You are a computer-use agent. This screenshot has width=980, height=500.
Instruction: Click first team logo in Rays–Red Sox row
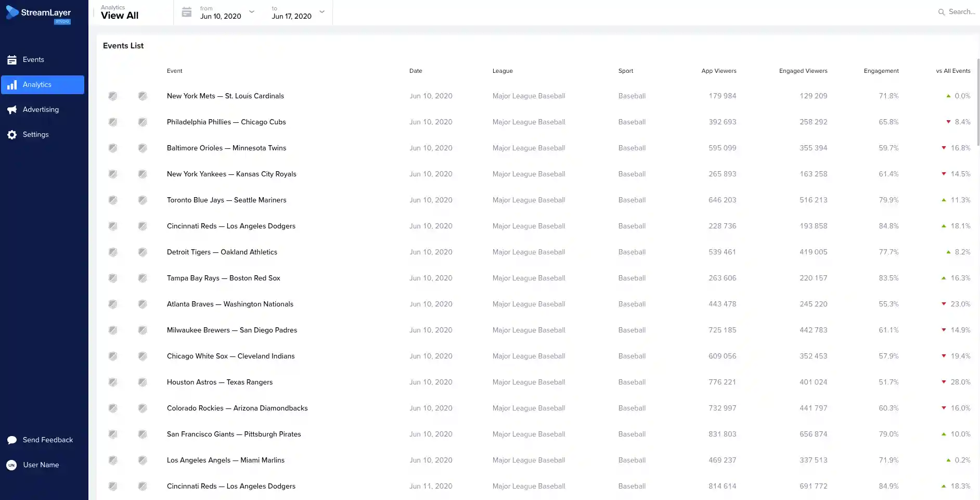click(113, 278)
